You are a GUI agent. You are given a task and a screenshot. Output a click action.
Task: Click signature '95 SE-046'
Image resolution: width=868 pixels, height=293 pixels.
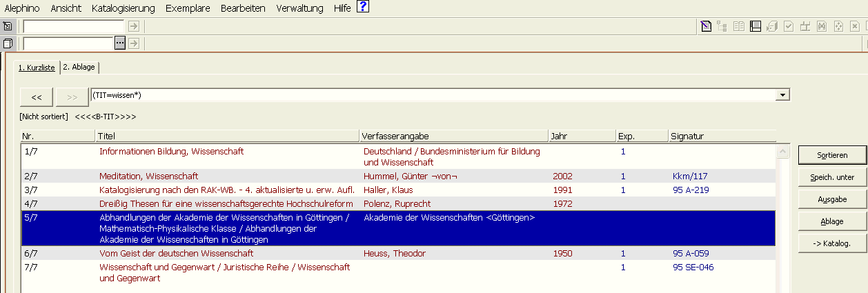(693, 267)
